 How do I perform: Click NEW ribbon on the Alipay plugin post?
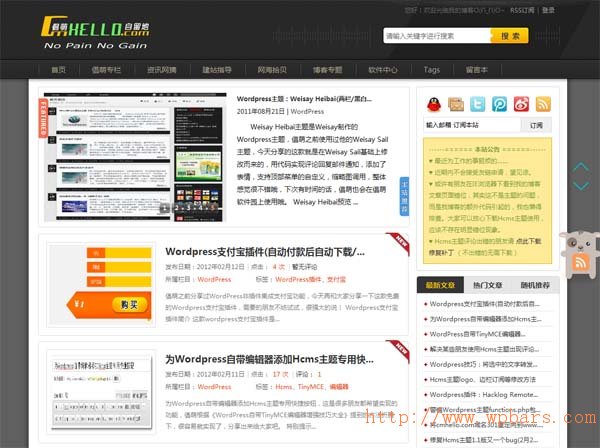399,243
